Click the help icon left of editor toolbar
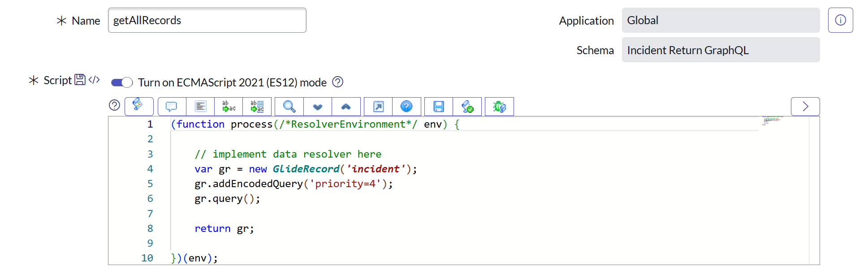868x274 pixels. point(115,105)
